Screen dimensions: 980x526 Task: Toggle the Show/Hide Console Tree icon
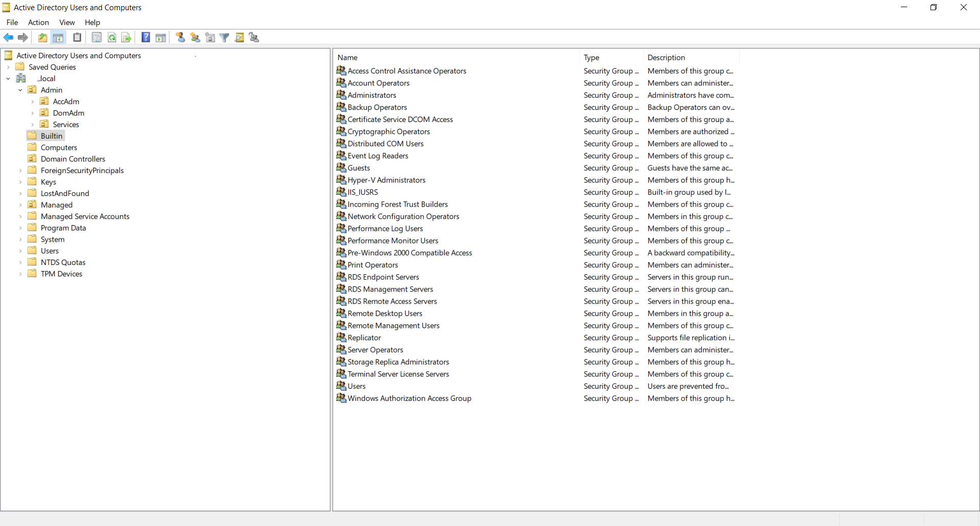pyautogui.click(x=58, y=37)
